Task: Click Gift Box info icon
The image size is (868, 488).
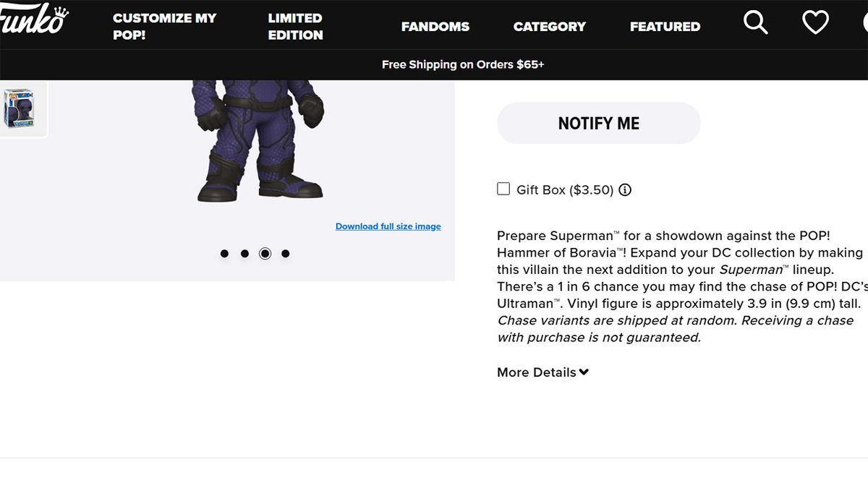Action: click(x=625, y=190)
